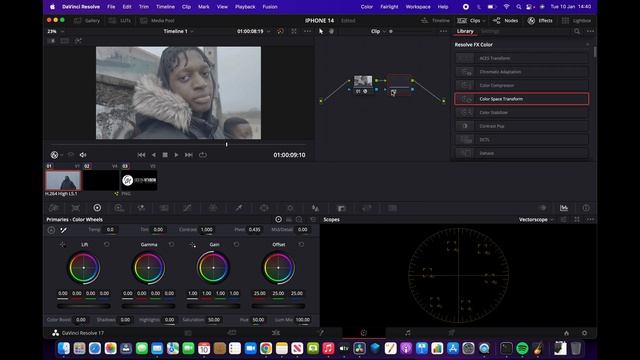Toggle the Media Pool panel
Screen dimensions: 640x360
[x=157, y=20]
